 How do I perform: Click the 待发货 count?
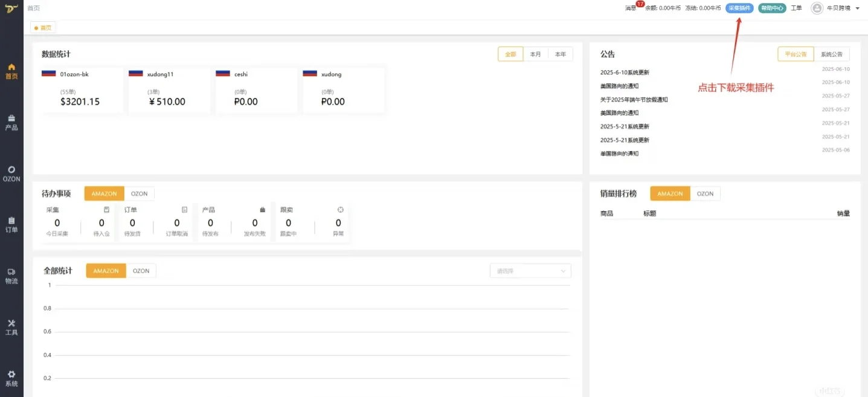point(132,223)
